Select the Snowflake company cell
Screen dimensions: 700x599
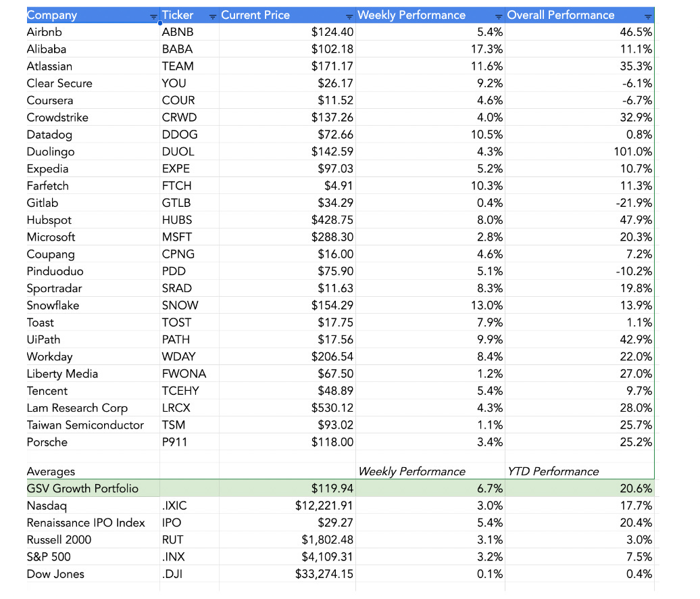point(93,306)
